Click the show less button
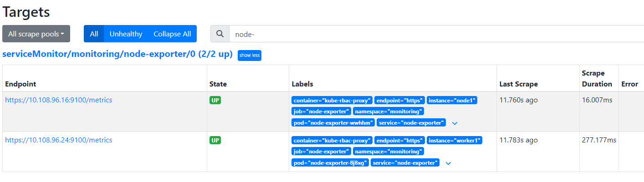644x182 pixels. pos(250,56)
